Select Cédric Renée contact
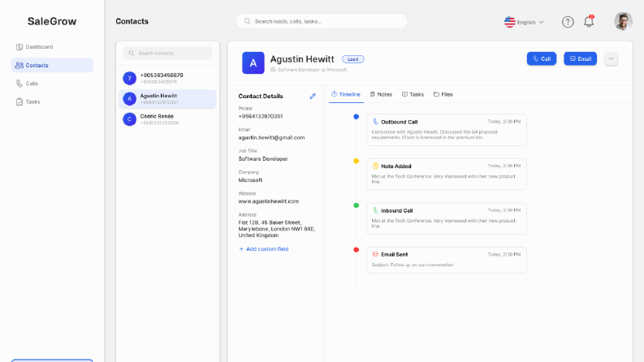Image resolution: width=644 pixels, height=362 pixels. [167, 119]
